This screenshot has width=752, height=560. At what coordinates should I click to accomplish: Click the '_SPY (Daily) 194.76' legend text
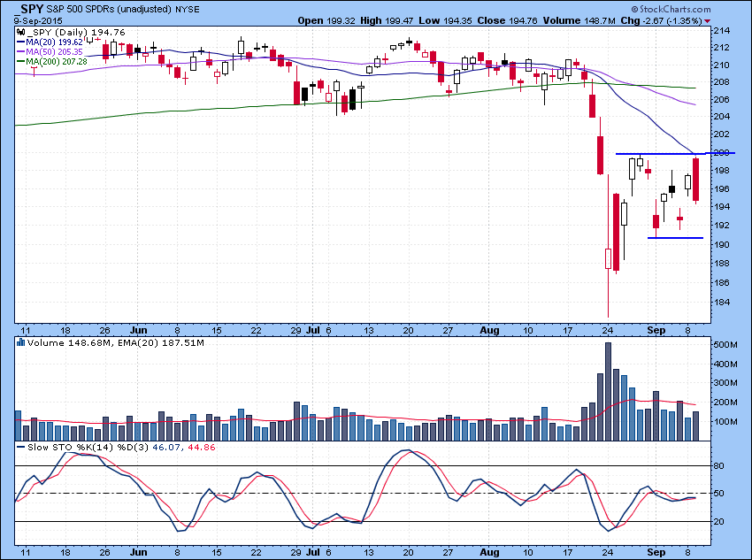pyautogui.click(x=76, y=33)
